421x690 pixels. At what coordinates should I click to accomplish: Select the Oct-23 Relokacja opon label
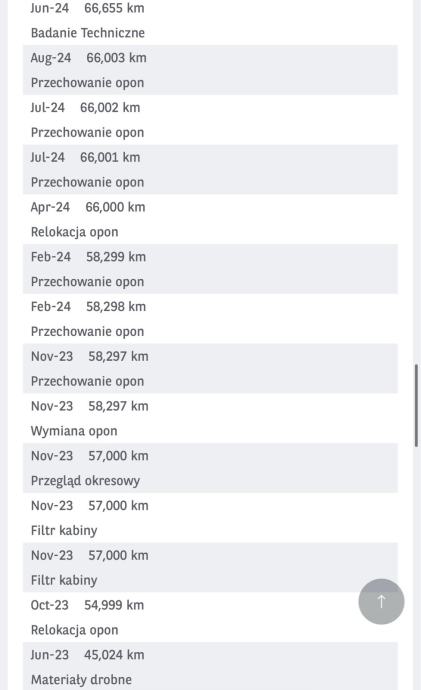pos(74,630)
